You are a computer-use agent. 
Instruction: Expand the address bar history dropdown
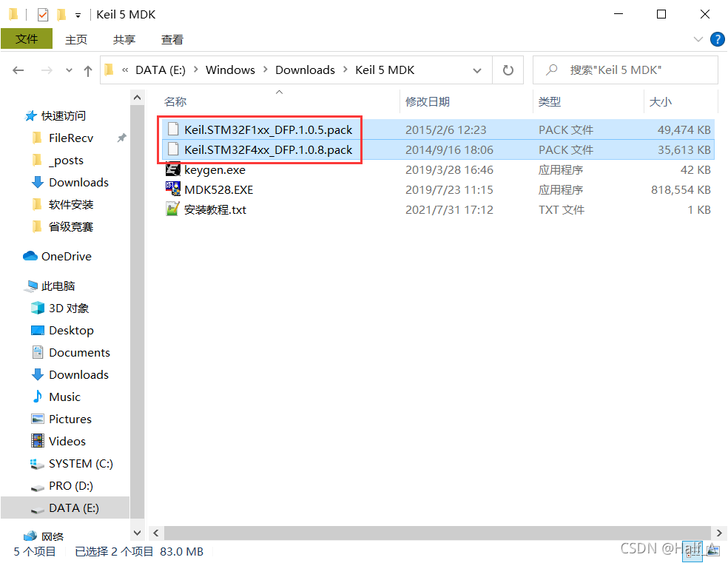(476, 70)
